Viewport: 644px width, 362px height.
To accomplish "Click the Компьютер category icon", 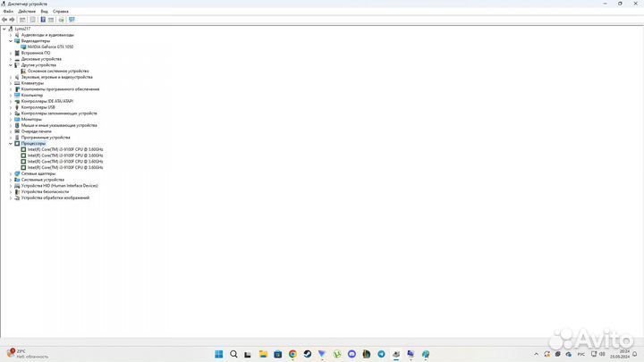I will click(17, 96).
